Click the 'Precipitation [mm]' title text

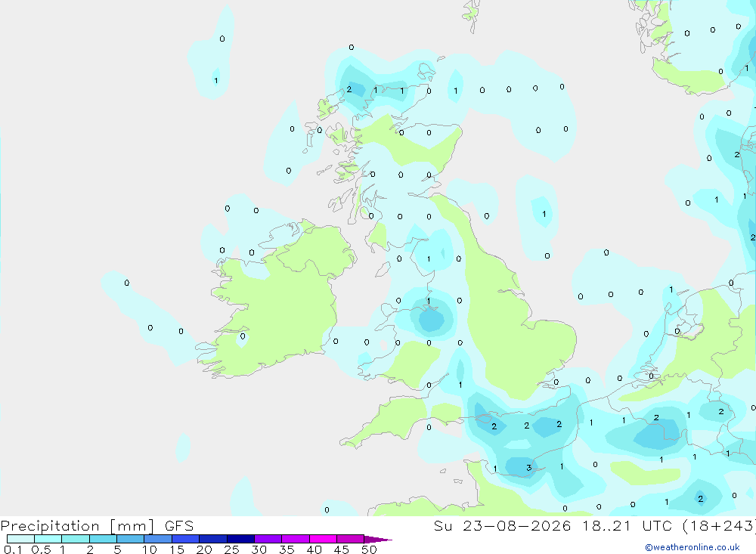click(x=77, y=526)
